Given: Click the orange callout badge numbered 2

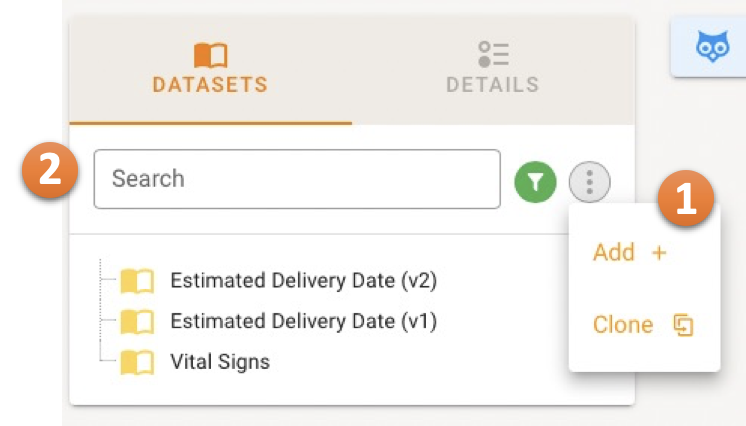Looking at the screenshot, I should pos(48,171).
